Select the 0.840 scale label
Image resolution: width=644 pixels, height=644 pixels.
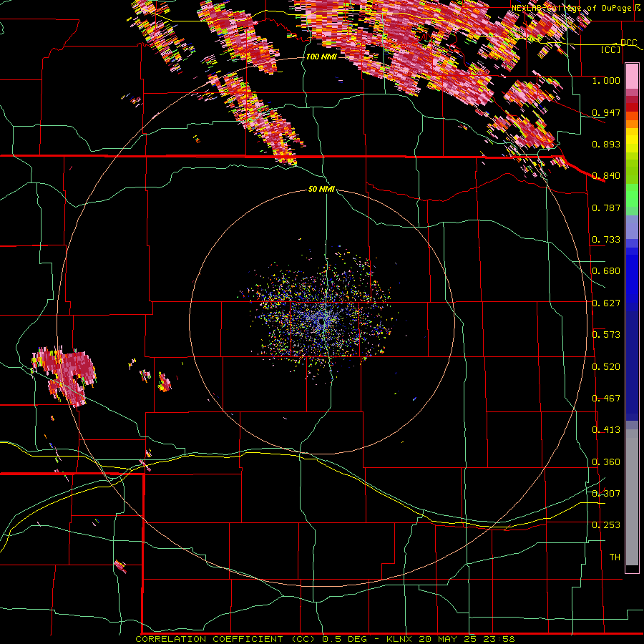pos(606,176)
